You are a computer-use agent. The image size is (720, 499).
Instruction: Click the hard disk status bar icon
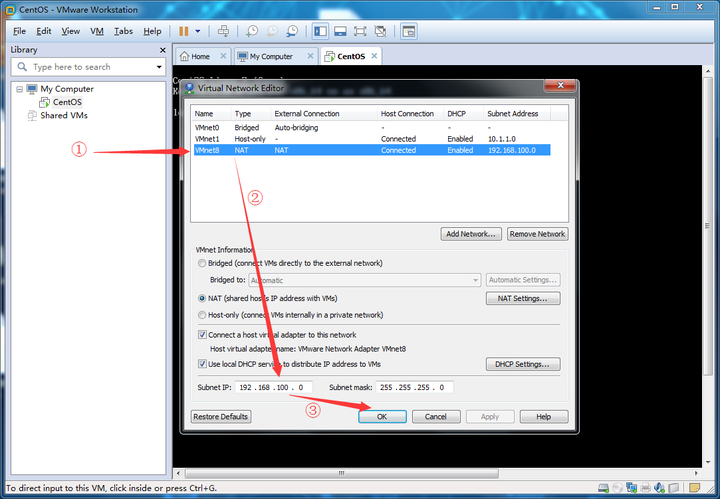[604, 488]
